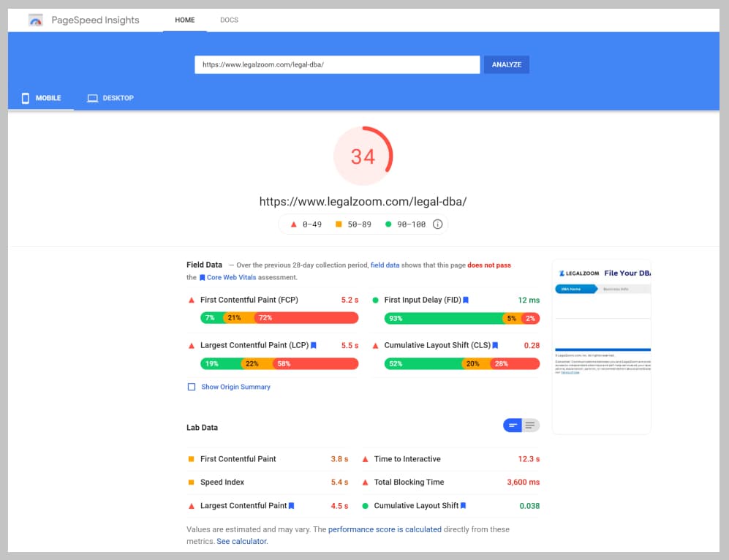Image resolution: width=729 pixels, height=560 pixels.
Task: Click the PageSpeed Insights logo icon
Action: pyautogui.click(x=36, y=20)
